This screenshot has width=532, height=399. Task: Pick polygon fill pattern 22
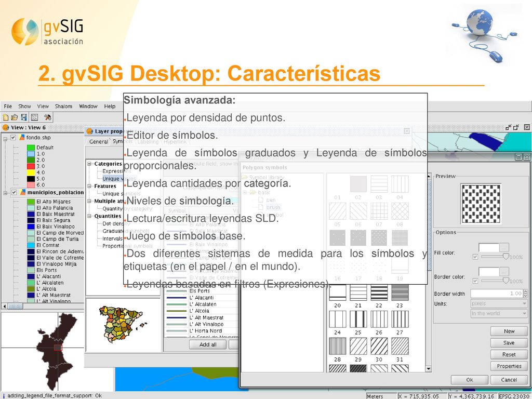379,292
